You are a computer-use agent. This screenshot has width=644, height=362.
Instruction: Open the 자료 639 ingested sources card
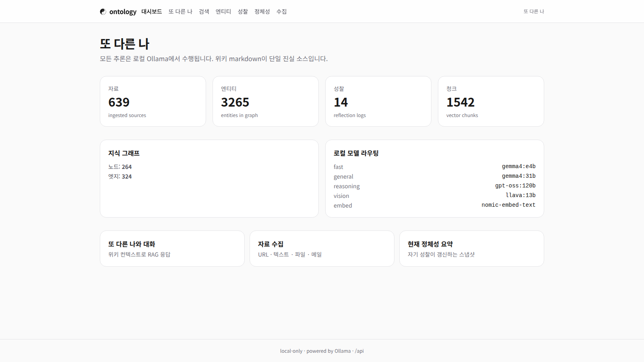pyautogui.click(x=153, y=101)
